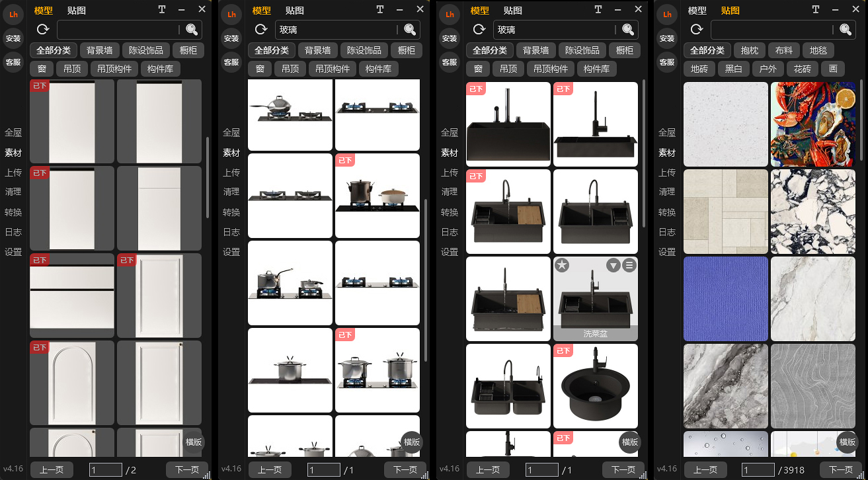Select the round black sink thumbnail

click(596, 386)
